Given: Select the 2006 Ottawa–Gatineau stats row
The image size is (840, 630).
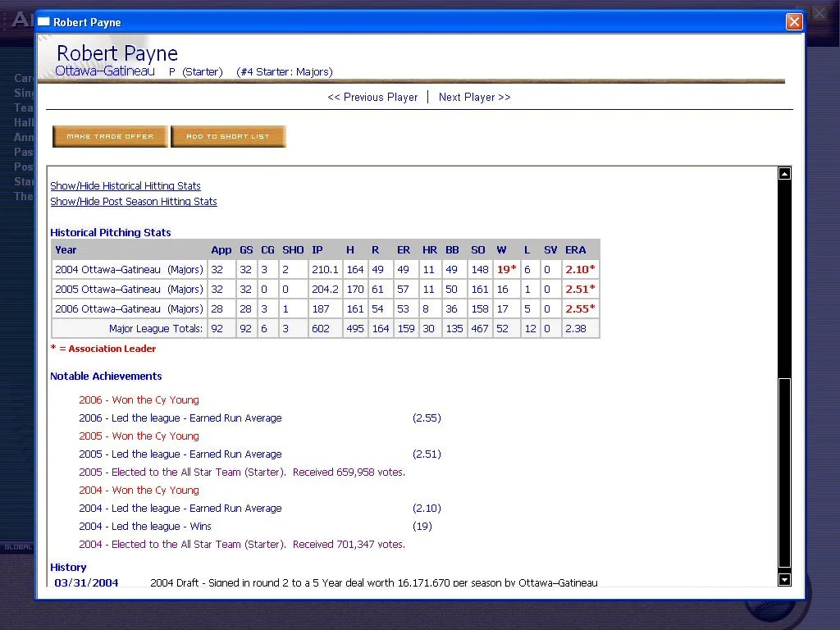Looking at the screenshot, I should tap(129, 309).
